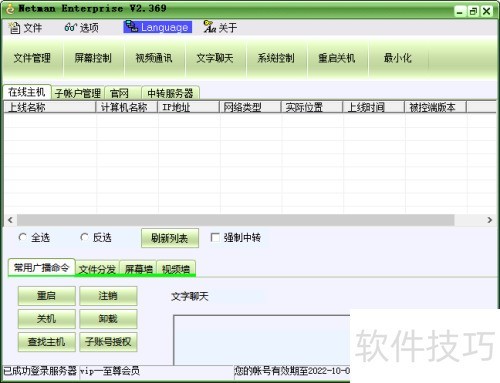Screen dimensions: 500x383
Task: Open 系统控制 from the toolbar
Action: pyautogui.click(x=276, y=58)
